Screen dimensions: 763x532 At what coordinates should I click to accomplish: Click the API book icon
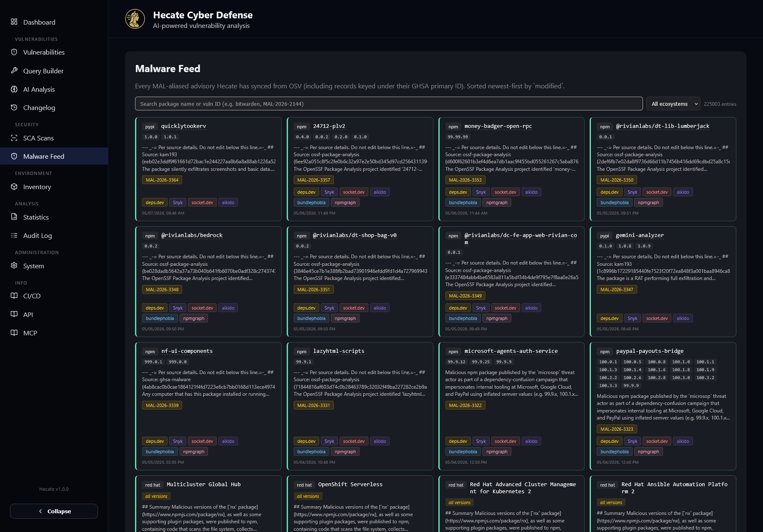tap(14, 314)
